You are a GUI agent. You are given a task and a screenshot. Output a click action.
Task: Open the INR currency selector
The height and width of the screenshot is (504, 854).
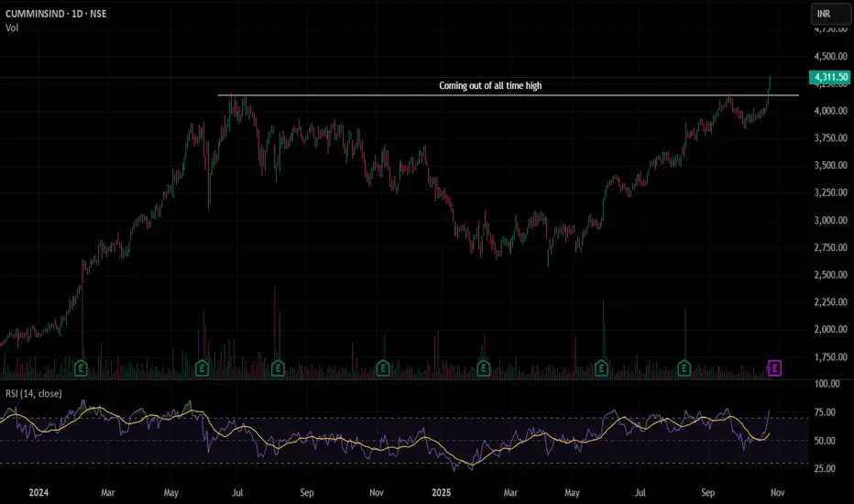pos(829,14)
